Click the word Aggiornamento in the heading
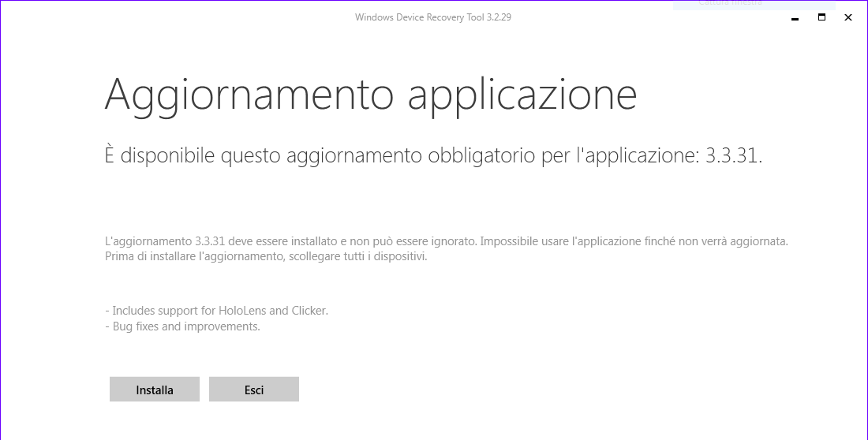Screen dimensions: 868x440 coord(249,95)
